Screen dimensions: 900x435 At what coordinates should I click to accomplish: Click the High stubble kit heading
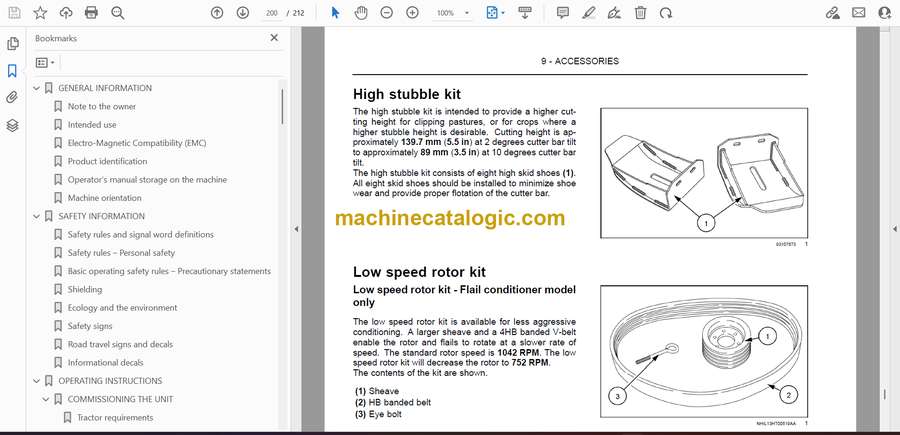tap(406, 94)
